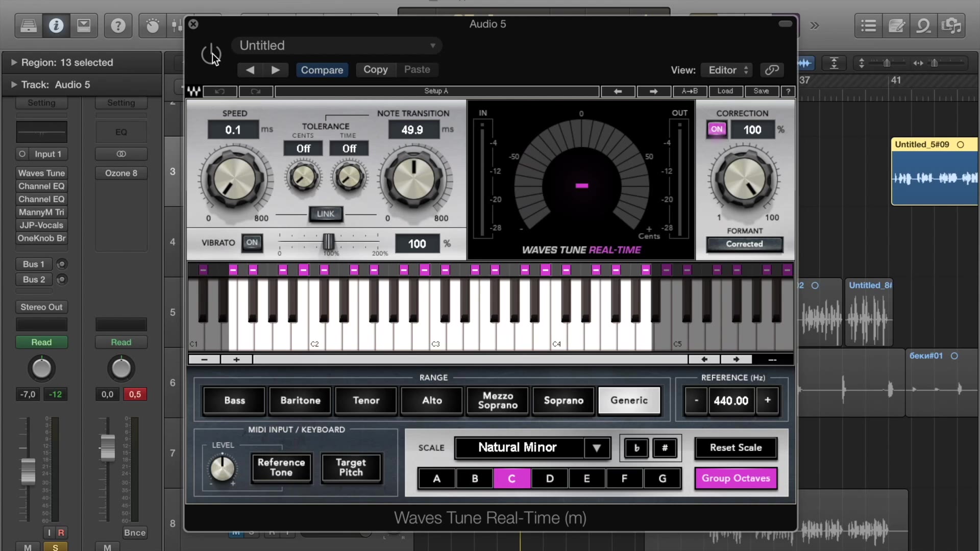Image resolution: width=980 pixels, height=551 pixels.
Task: Click the Compare button in plugin header
Action: pos(322,69)
